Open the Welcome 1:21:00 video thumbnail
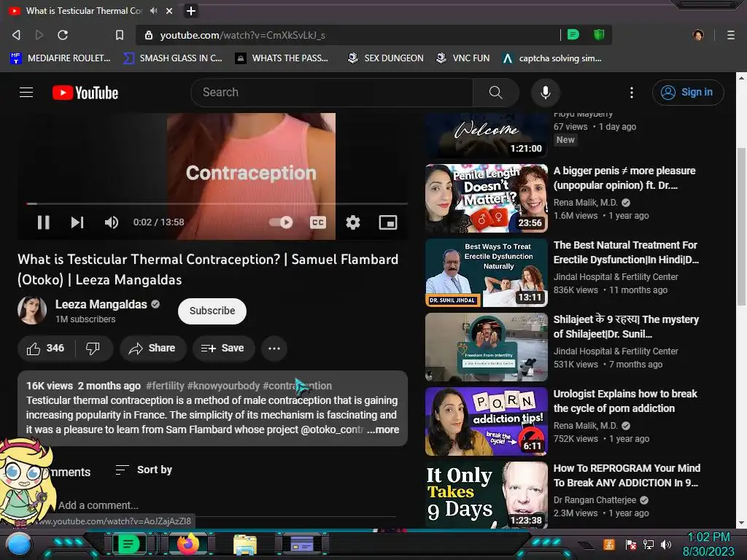747x560 pixels. tap(487, 135)
